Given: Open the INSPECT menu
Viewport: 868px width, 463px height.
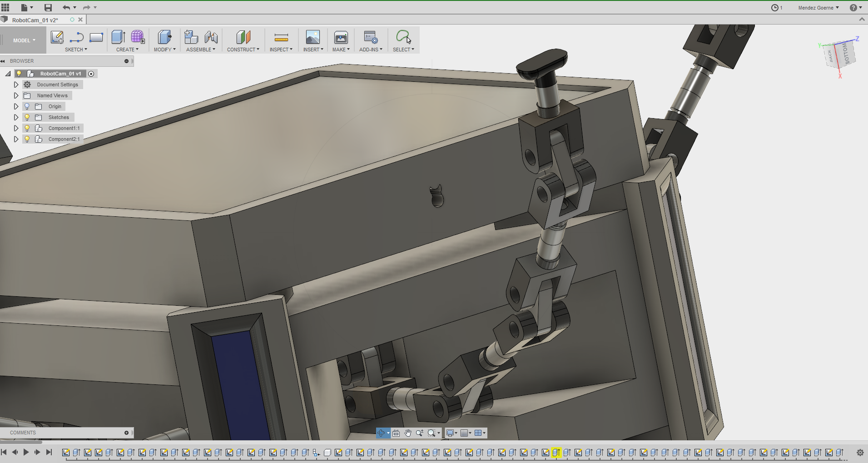Looking at the screenshot, I should [x=281, y=50].
